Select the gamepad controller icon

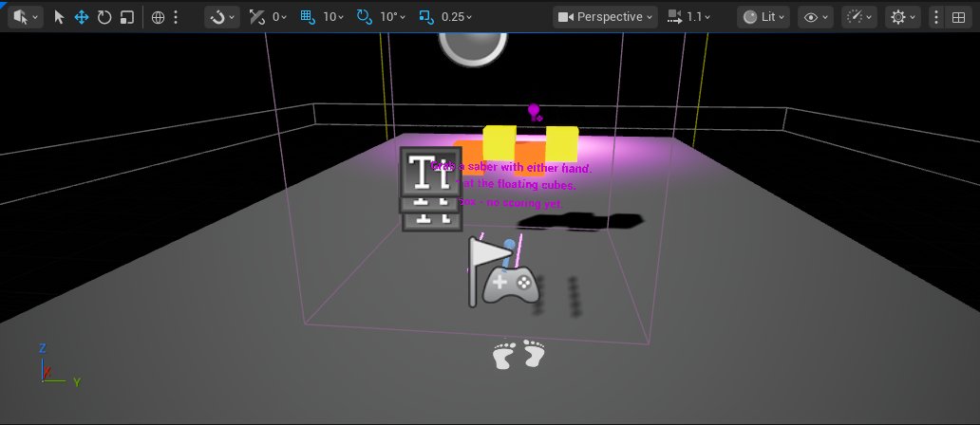[x=511, y=285]
